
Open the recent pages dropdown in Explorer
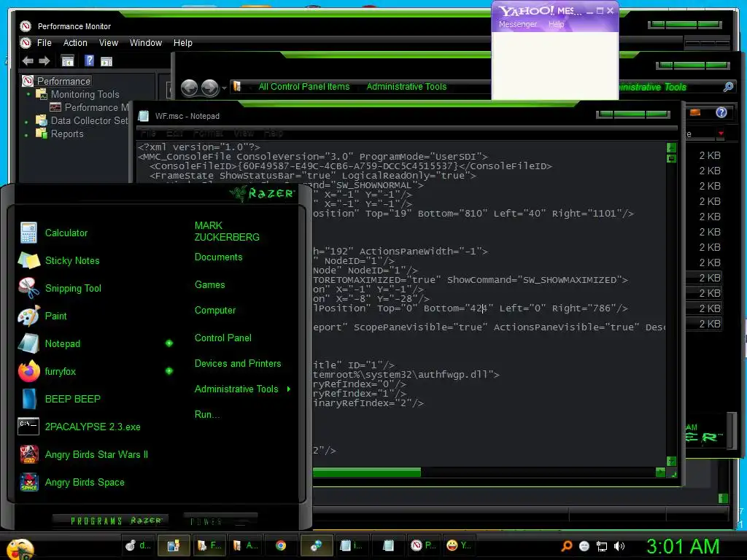224,88
